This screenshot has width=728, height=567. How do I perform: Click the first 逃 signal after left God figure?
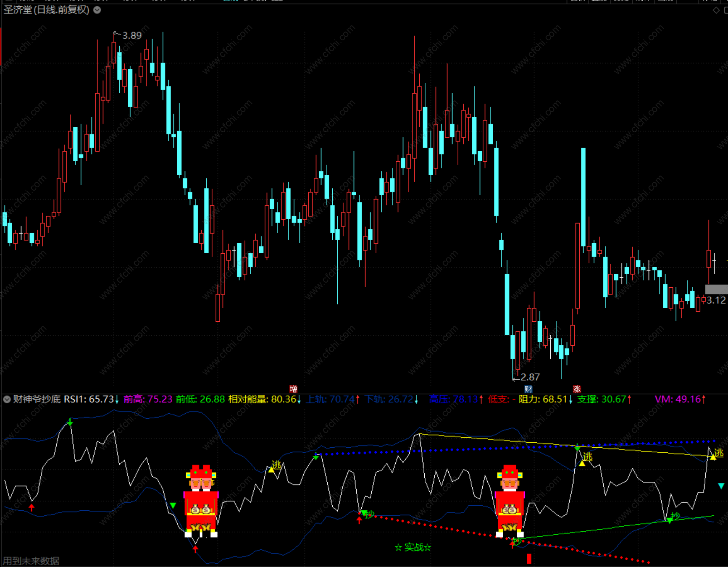pos(276,465)
